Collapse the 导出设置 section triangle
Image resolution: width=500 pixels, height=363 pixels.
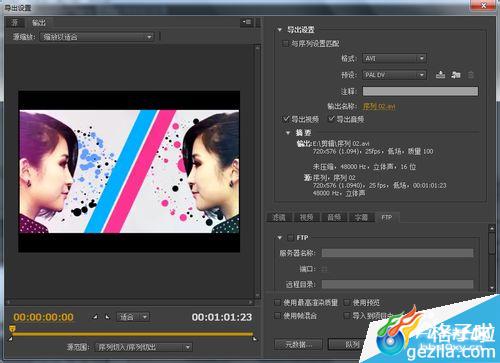[279, 30]
